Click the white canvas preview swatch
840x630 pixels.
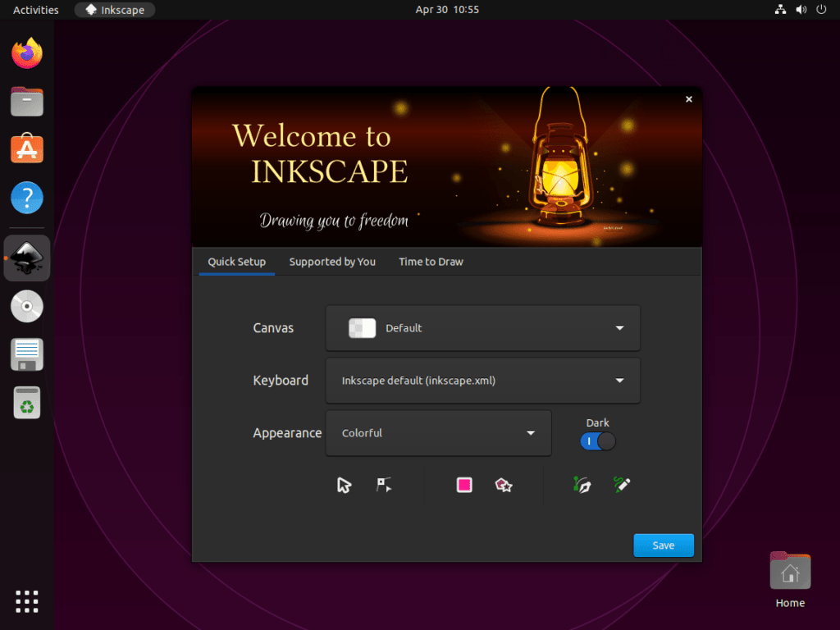[362, 327]
